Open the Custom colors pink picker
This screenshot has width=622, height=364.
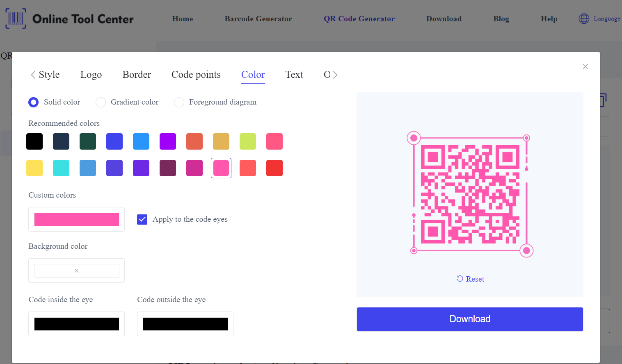tap(77, 219)
